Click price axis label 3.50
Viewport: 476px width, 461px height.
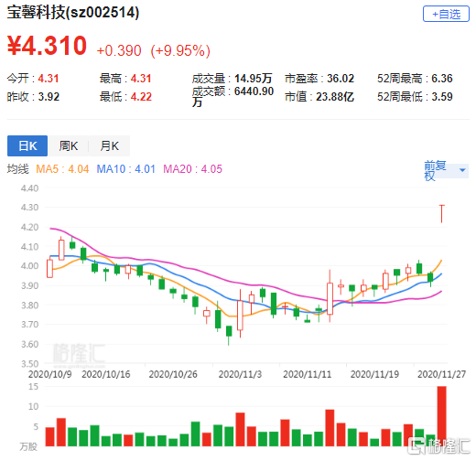point(29,363)
